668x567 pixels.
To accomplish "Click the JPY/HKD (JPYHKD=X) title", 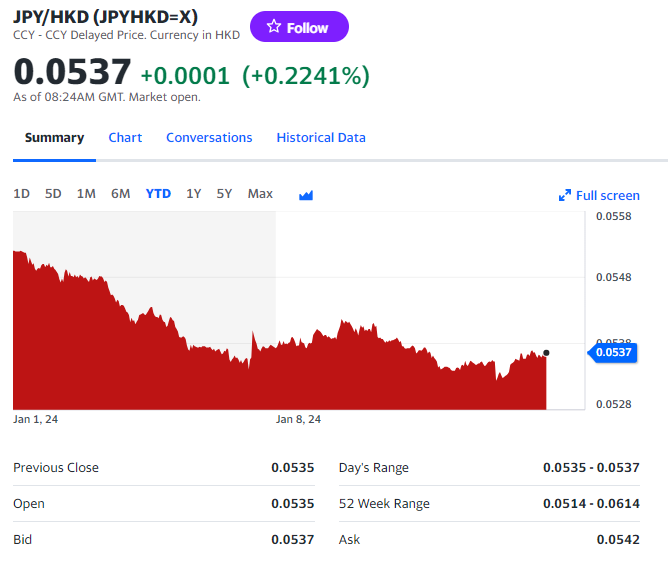I will pos(105,16).
